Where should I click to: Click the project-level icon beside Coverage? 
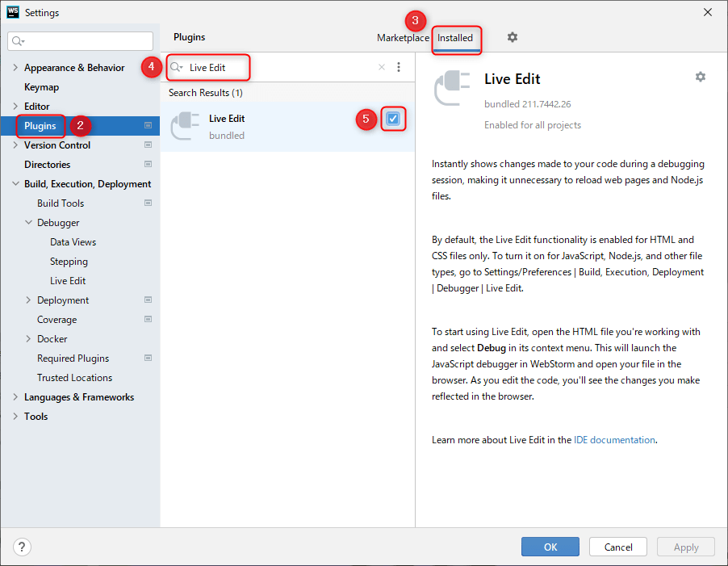click(x=149, y=320)
